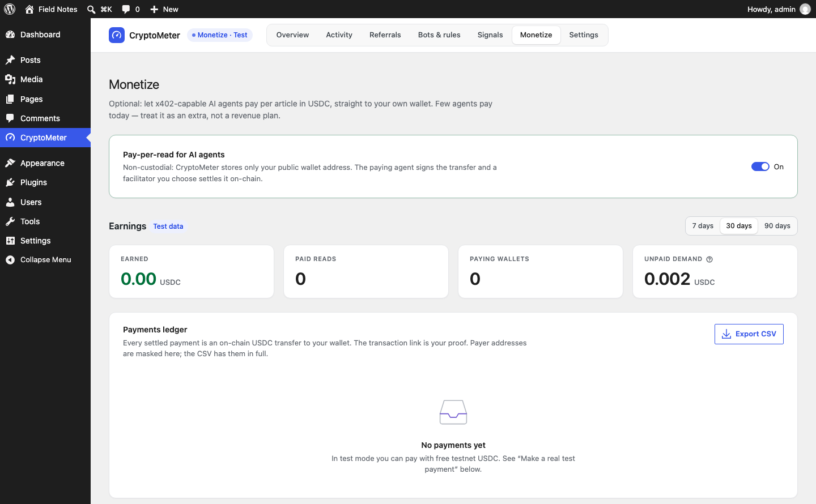
Task: Open the CryptoMeter Settings tab
Action: (x=584, y=35)
